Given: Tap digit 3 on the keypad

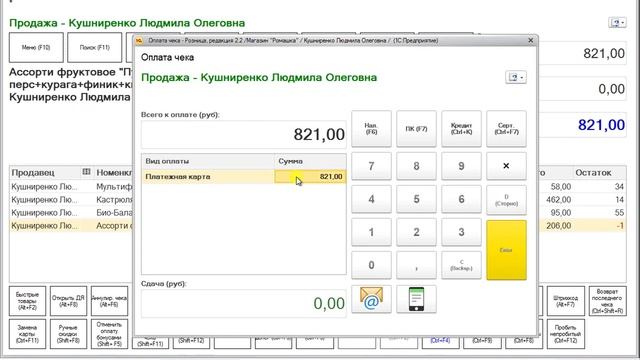Looking at the screenshot, I should (x=461, y=232).
